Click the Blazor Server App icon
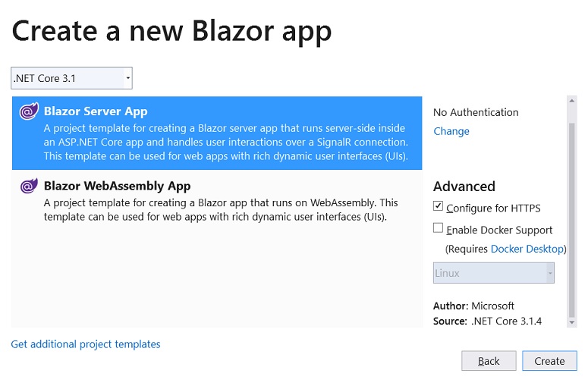This screenshot has width=588, height=389. point(29,111)
